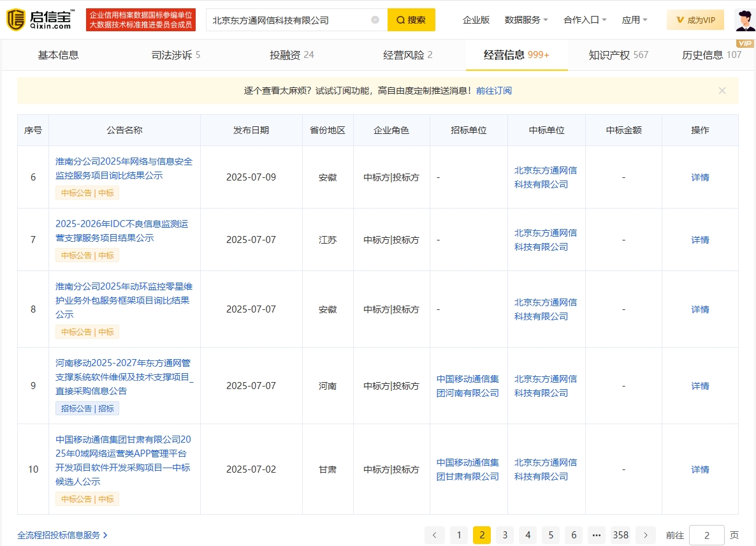
Task: Click the jump-to-page number field
Action: click(707, 535)
